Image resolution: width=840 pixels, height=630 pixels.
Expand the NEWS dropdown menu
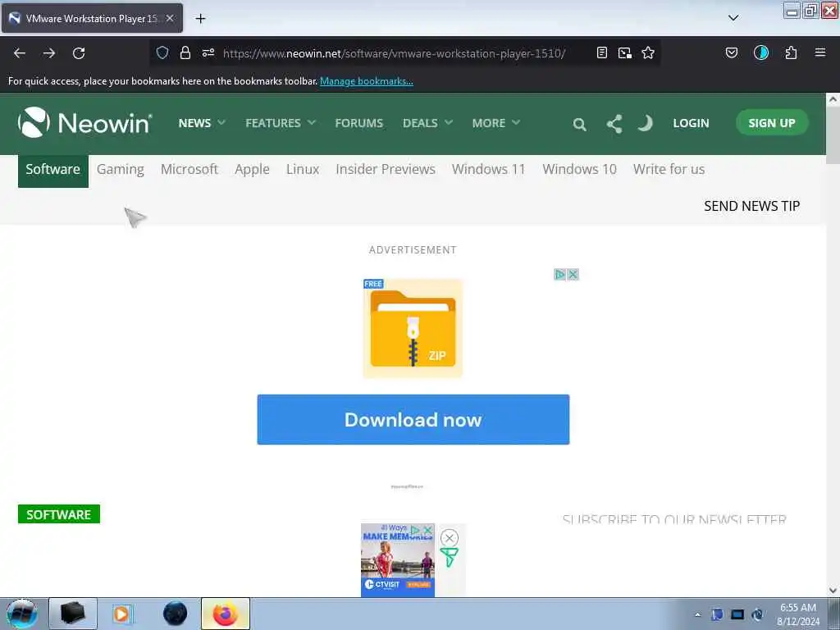click(202, 123)
